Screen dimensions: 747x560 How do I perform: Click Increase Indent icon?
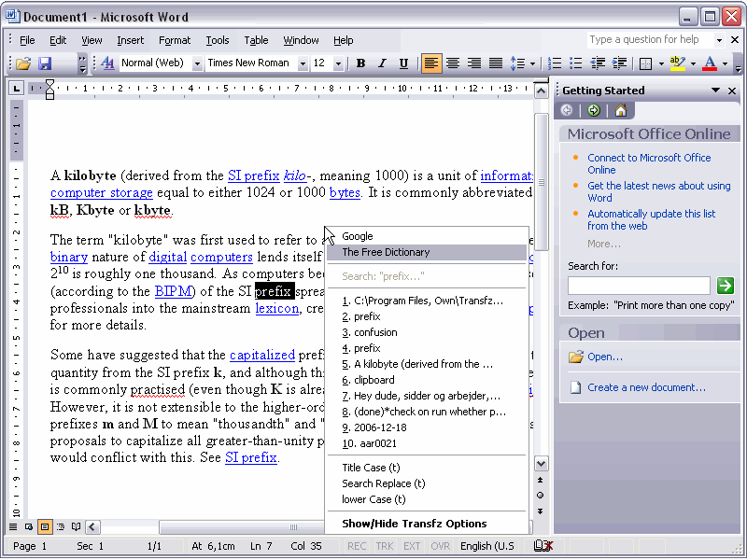(619, 63)
